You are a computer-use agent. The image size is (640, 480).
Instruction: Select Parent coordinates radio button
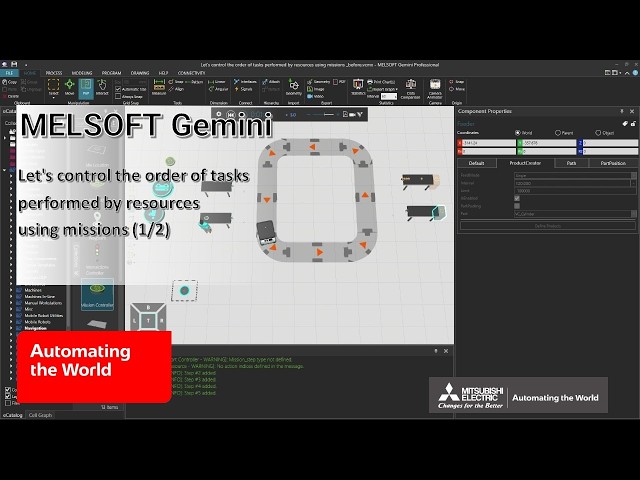(x=558, y=133)
